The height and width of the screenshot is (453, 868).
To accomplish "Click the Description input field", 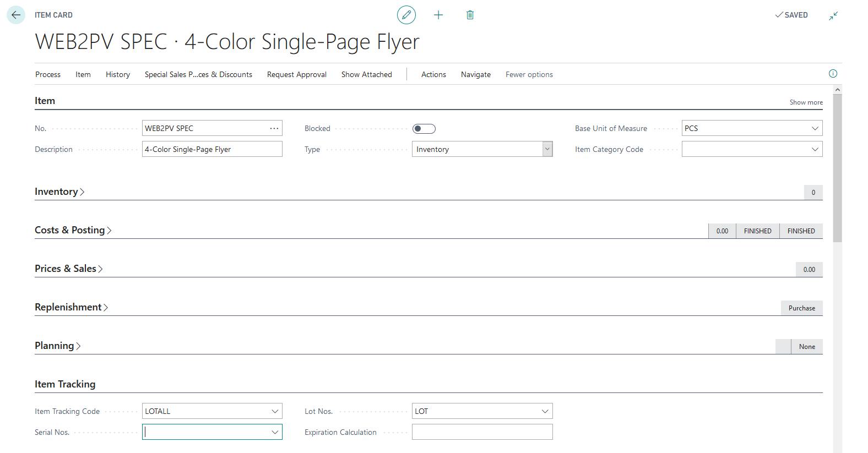I will coord(212,149).
